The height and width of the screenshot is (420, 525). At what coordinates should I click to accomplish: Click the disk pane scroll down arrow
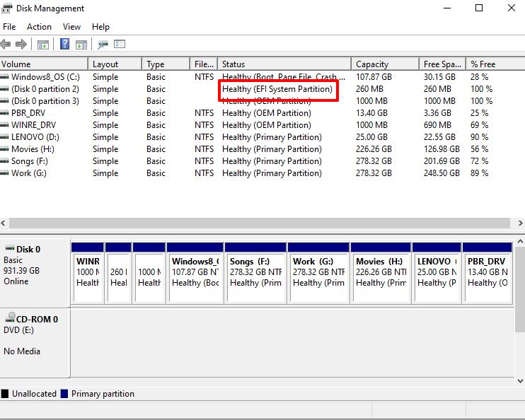point(520,381)
